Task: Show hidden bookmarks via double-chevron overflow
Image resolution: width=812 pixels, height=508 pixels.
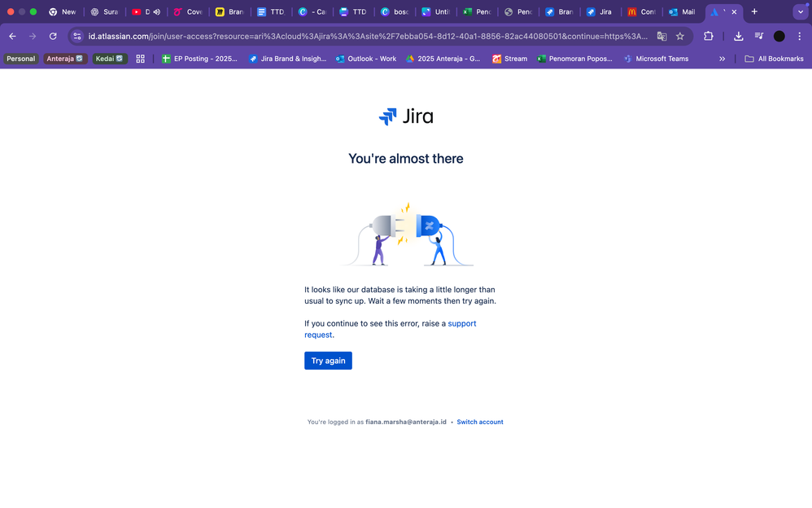Action: pos(723,59)
